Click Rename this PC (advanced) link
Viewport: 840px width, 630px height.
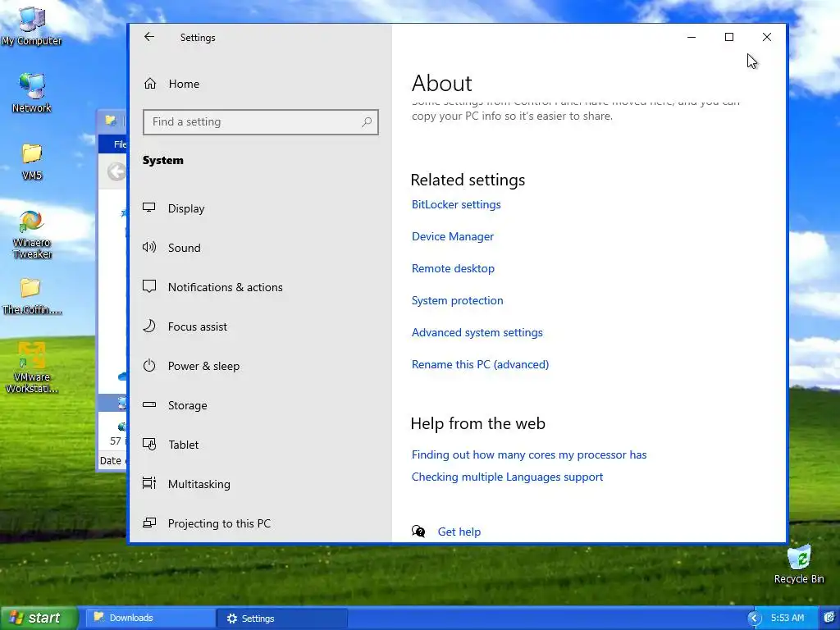480,364
